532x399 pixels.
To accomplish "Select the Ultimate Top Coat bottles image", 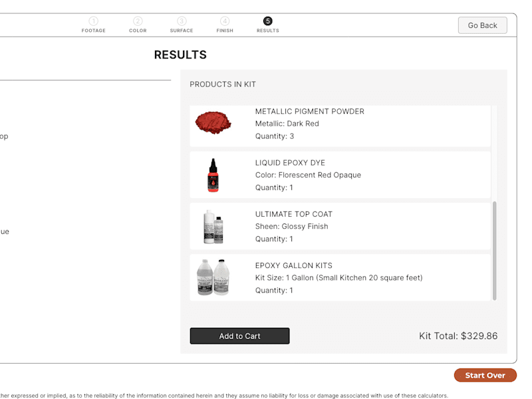I will point(213,227).
